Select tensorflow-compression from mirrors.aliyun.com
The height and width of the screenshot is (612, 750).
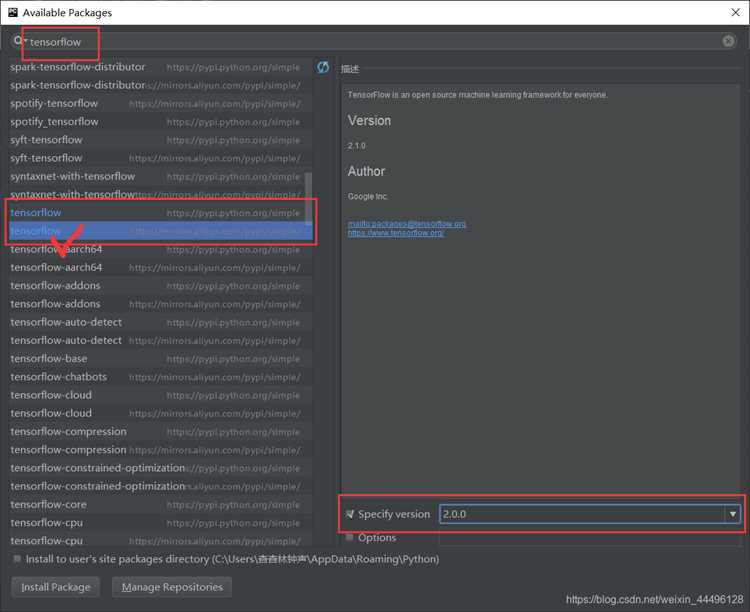(161, 450)
